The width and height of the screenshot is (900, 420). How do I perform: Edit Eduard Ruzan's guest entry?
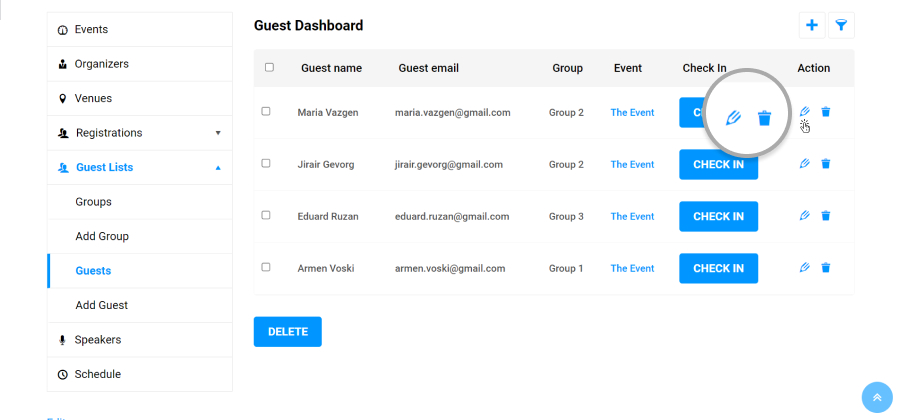coord(805,216)
